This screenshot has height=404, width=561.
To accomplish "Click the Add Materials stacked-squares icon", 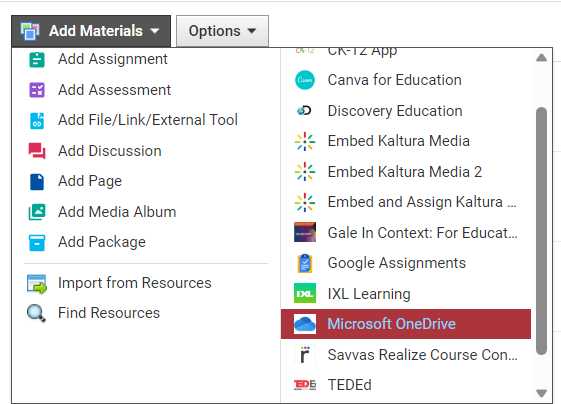I will [30, 31].
